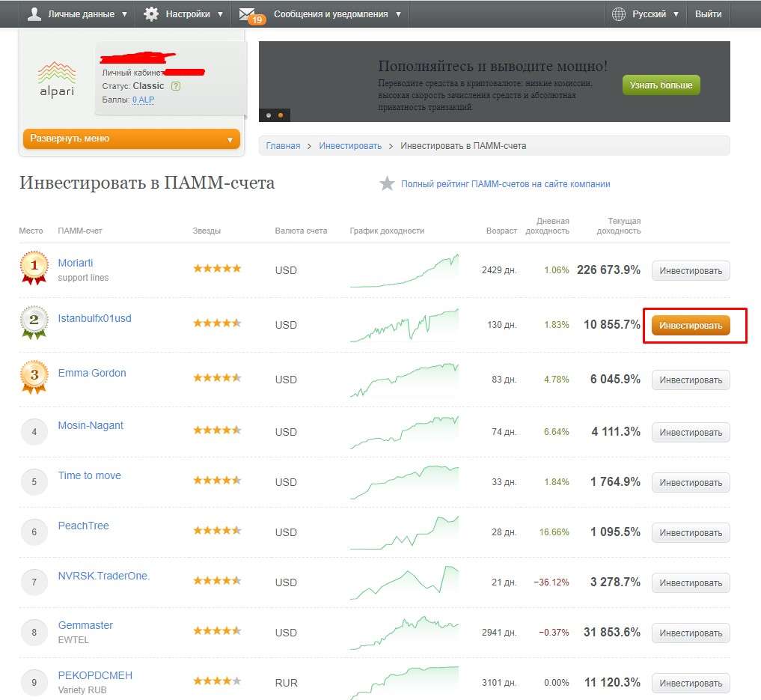The width and height of the screenshot is (761, 700).
Task: Click the globe language icon
Action: coord(618,14)
